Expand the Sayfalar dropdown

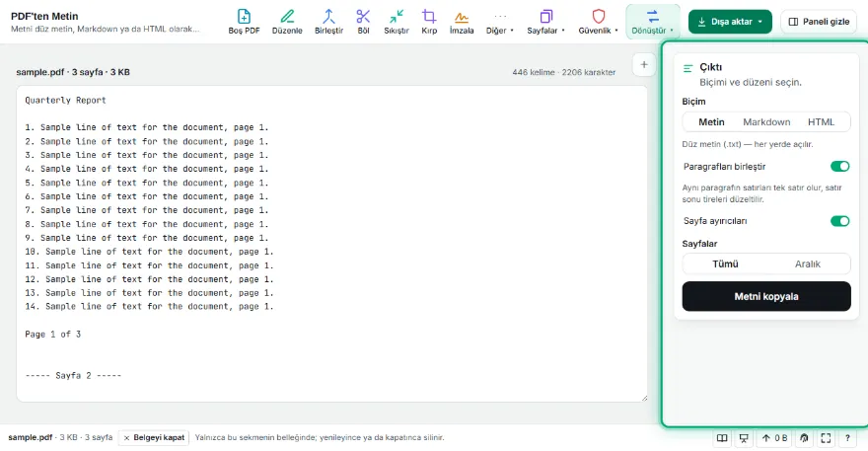tap(545, 22)
